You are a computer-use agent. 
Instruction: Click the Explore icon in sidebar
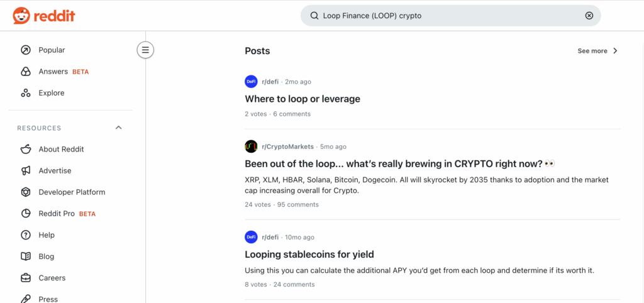pos(26,93)
